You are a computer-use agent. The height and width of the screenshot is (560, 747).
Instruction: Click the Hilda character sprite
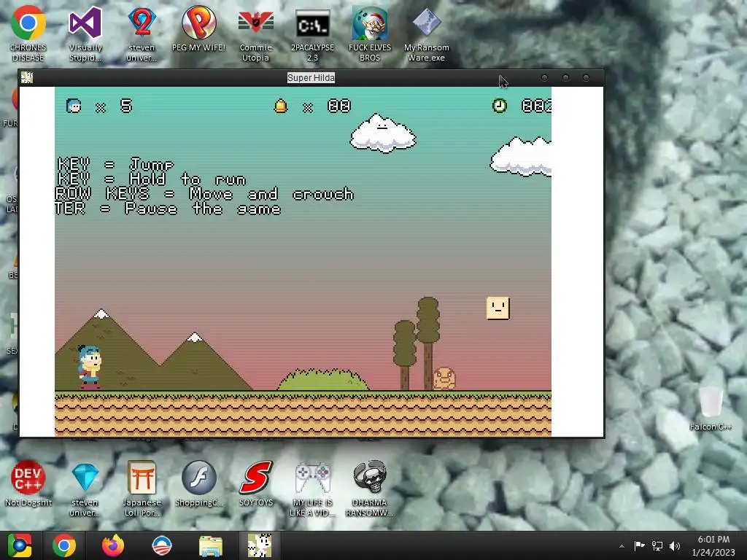pos(90,367)
